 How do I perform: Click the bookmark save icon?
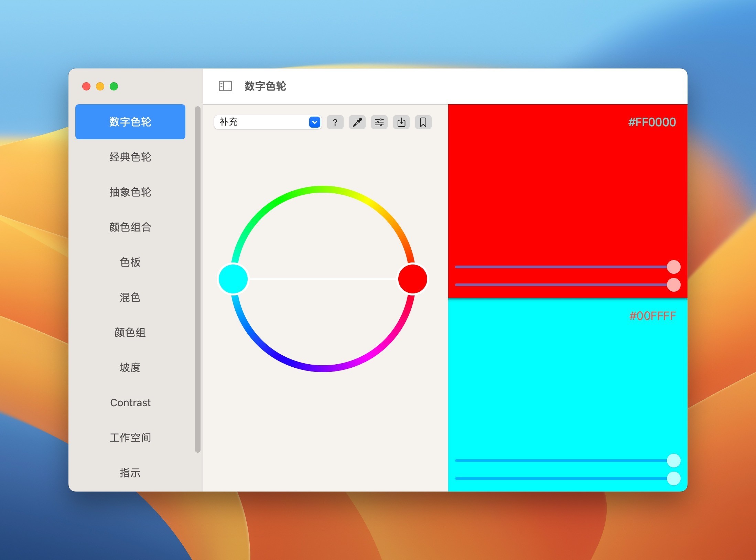click(423, 122)
